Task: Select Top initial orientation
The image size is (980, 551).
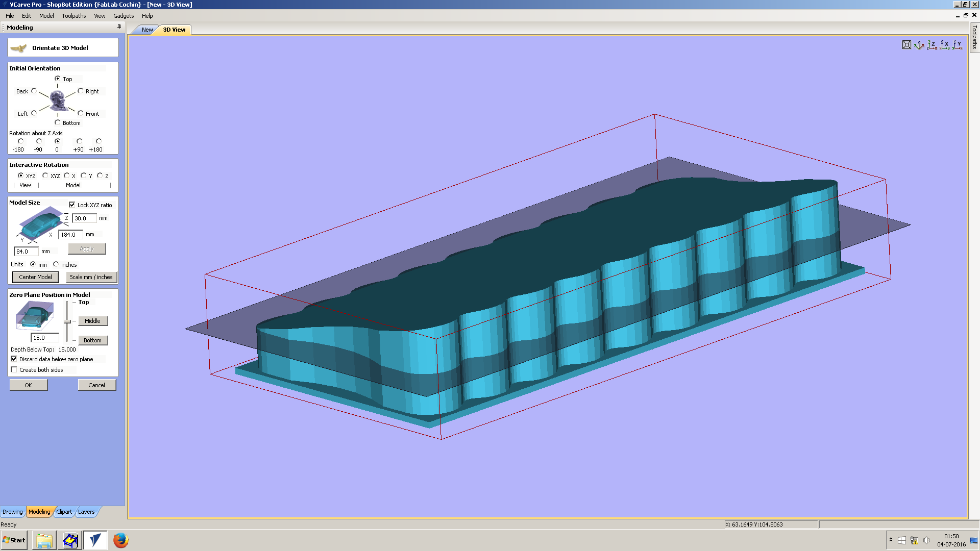Action: (58, 79)
